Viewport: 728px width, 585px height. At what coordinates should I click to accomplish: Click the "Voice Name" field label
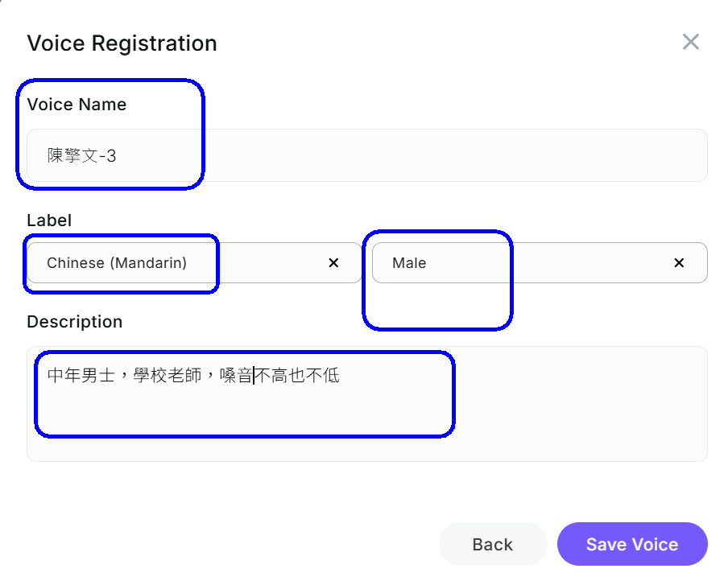(77, 105)
